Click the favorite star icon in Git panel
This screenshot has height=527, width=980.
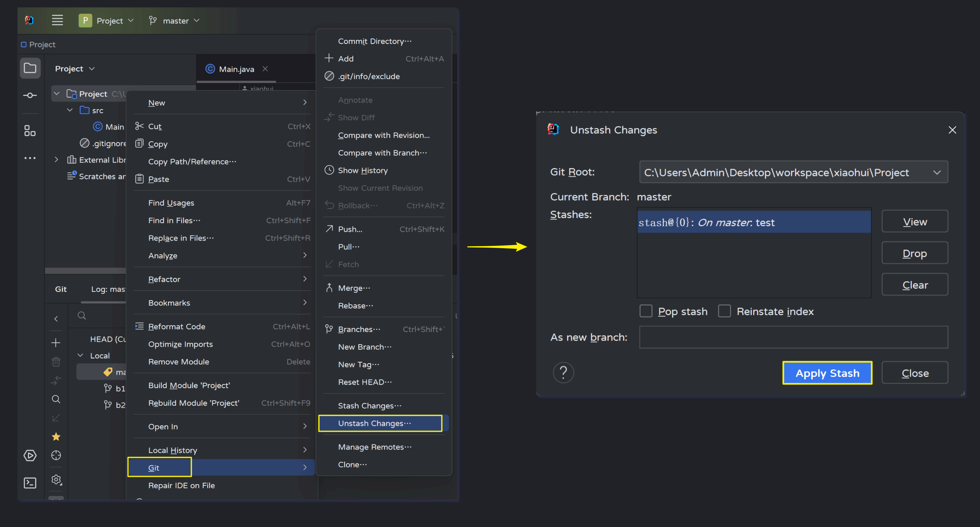pos(56,437)
